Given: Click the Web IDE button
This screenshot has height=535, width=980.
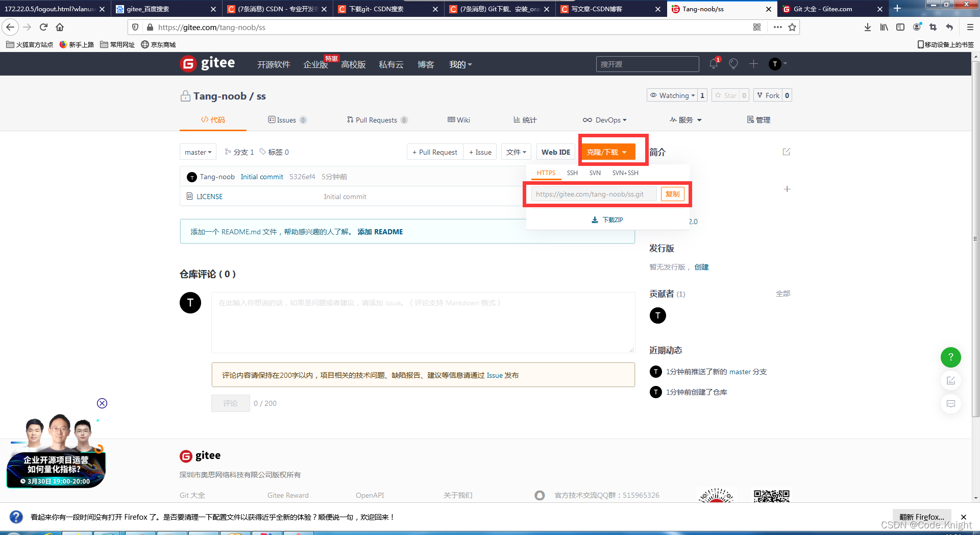Looking at the screenshot, I should pos(556,152).
